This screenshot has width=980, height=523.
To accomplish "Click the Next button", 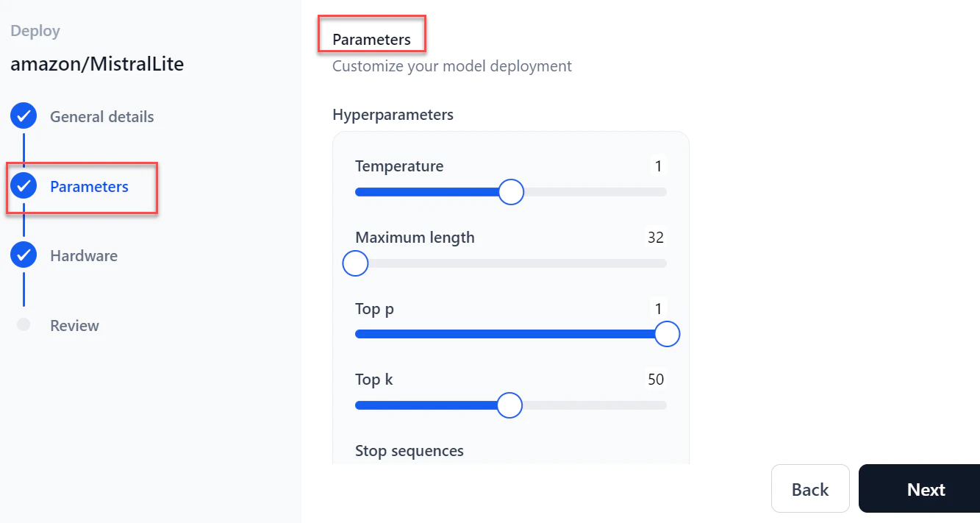I will [926, 488].
